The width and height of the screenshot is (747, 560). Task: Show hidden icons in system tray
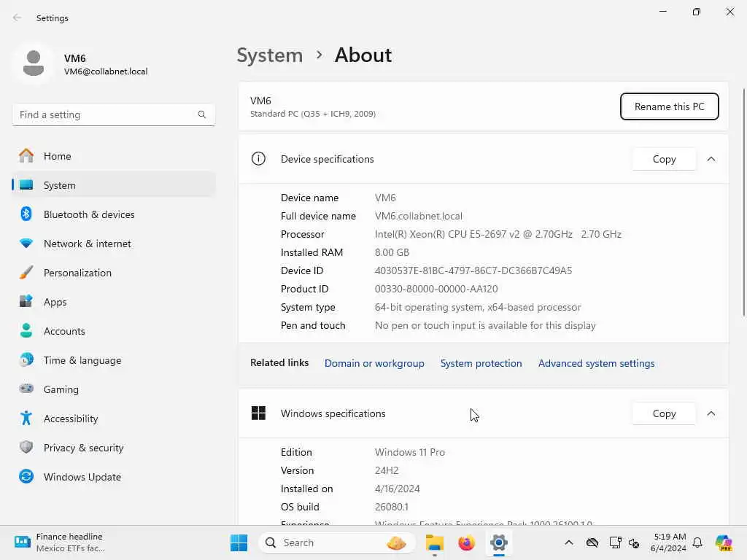click(569, 542)
